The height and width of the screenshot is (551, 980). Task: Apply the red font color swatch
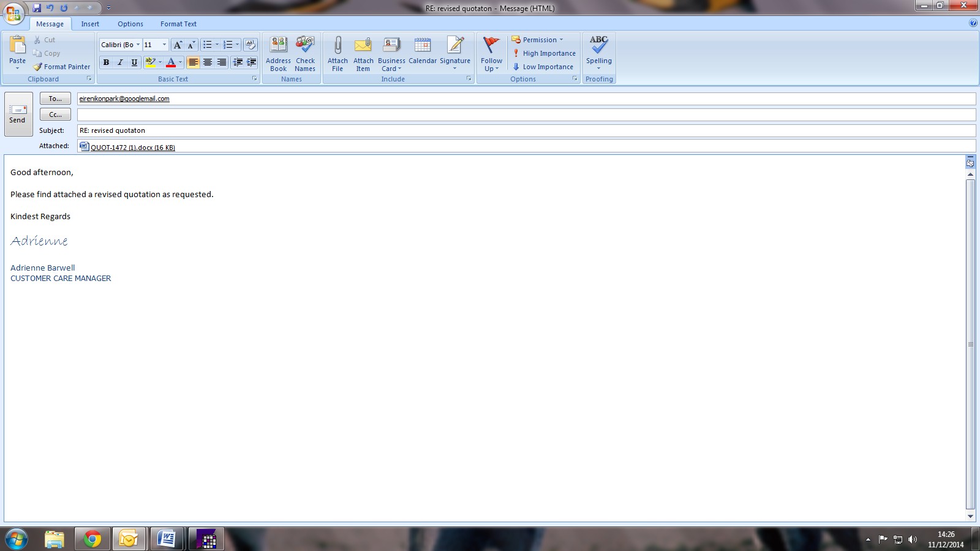[171, 62]
